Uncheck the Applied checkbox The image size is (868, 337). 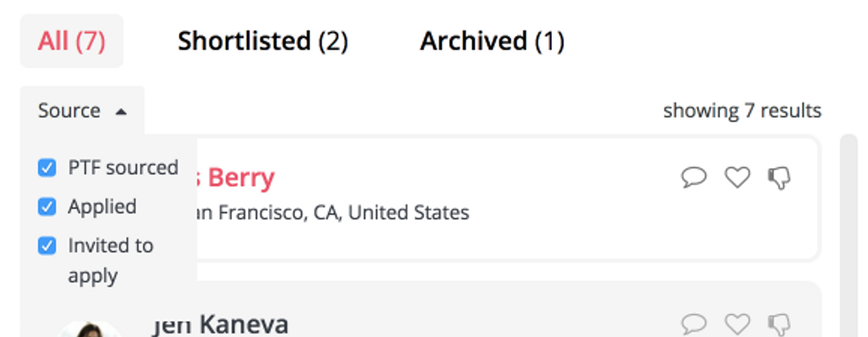(47, 207)
